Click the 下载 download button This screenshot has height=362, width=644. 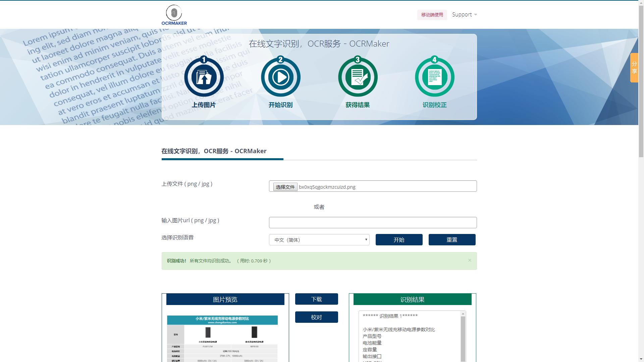316,299
